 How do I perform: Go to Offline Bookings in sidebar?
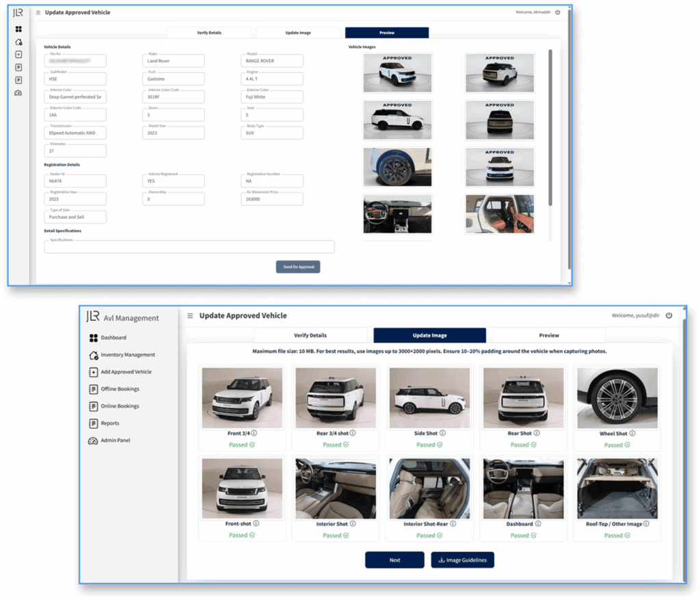pos(120,389)
